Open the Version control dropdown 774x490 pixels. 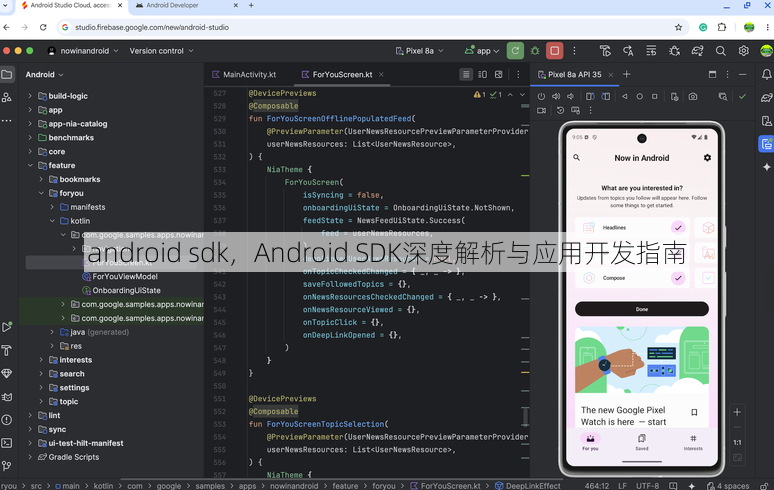point(161,51)
